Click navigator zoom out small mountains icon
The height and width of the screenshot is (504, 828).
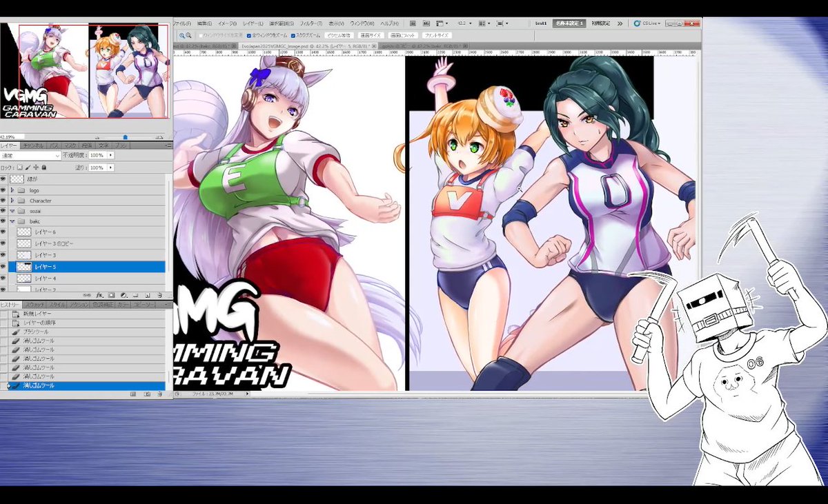pyautogui.click(x=97, y=137)
